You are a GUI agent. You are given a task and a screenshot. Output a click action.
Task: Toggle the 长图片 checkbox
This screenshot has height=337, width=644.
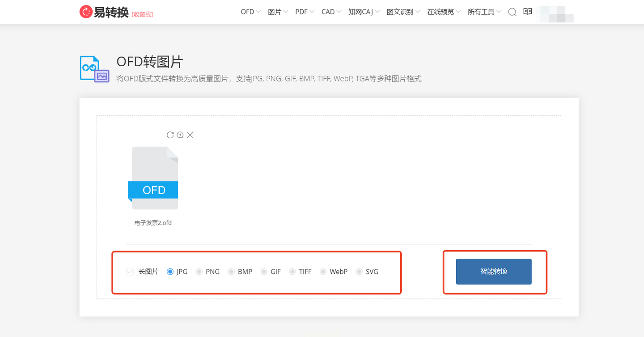[130, 271]
